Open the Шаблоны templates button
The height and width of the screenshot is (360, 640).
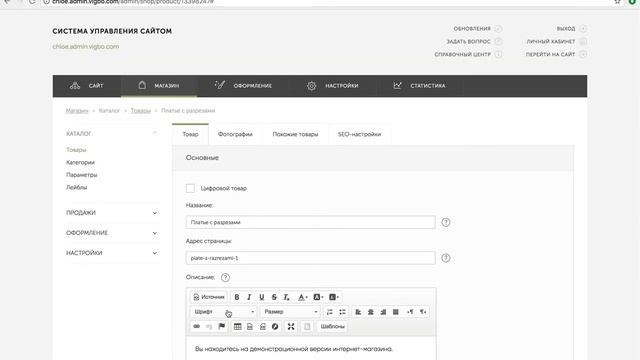tap(332, 327)
